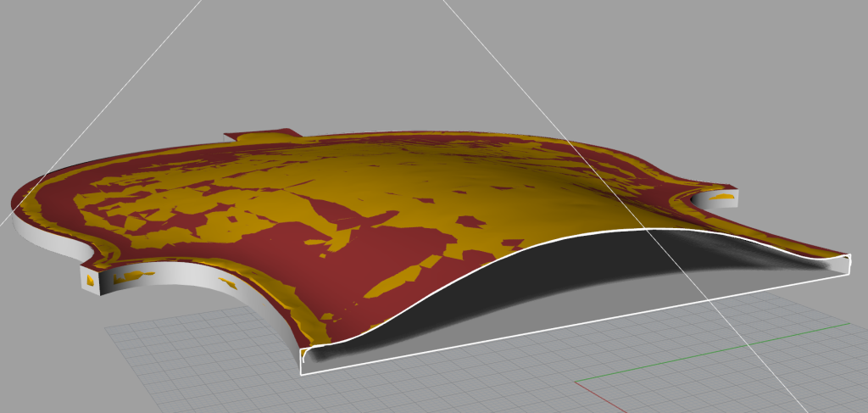Select the green axis line on grid

(x=712, y=352)
